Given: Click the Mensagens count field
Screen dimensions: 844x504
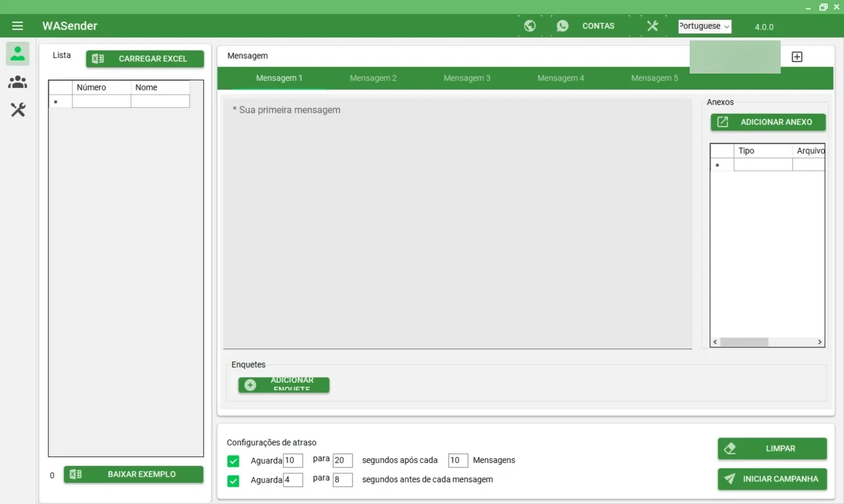Looking at the screenshot, I should pyautogui.click(x=458, y=461).
